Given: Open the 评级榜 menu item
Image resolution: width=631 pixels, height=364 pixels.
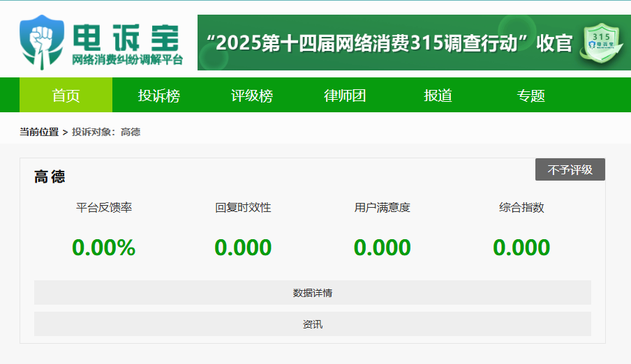Looking at the screenshot, I should [x=252, y=95].
